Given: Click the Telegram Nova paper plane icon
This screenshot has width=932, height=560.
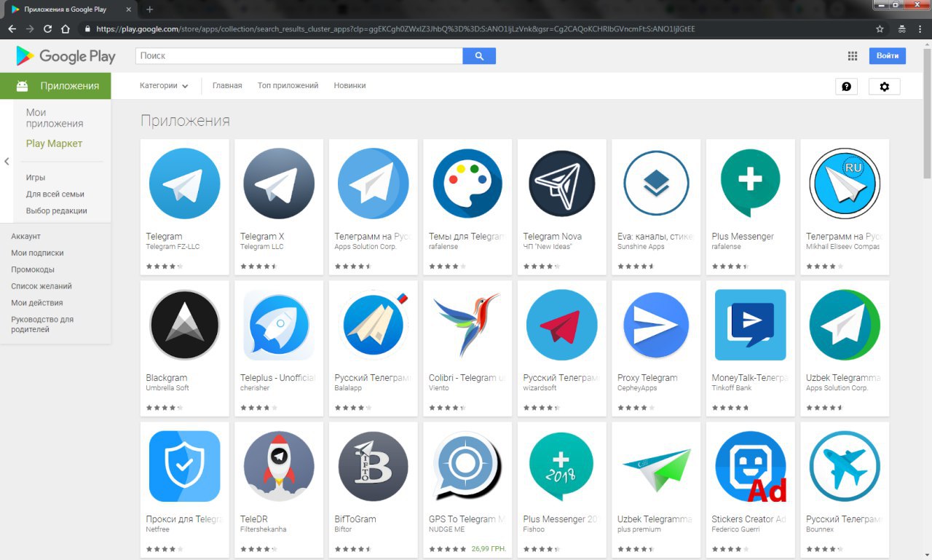Looking at the screenshot, I should pyautogui.click(x=562, y=184).
